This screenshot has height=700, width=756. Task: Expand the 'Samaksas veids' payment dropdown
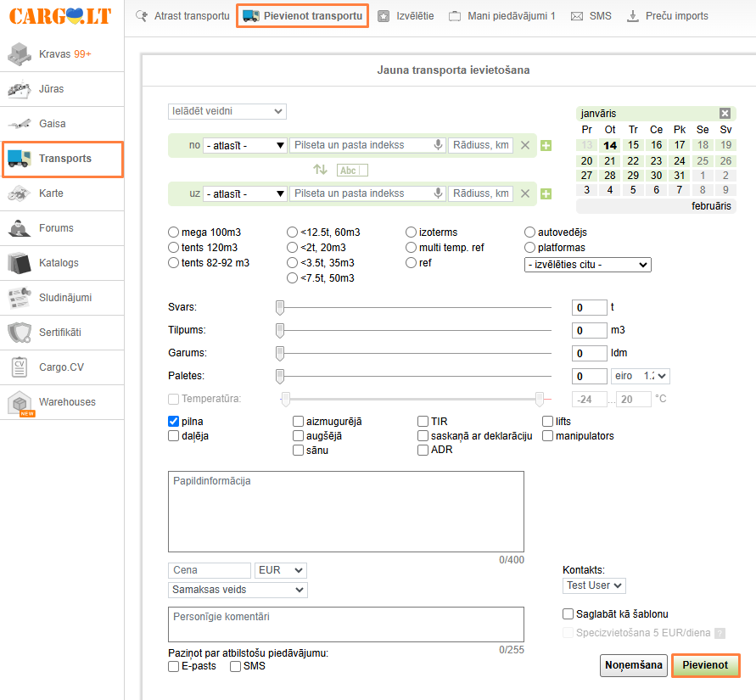click(x=238, y=590)
